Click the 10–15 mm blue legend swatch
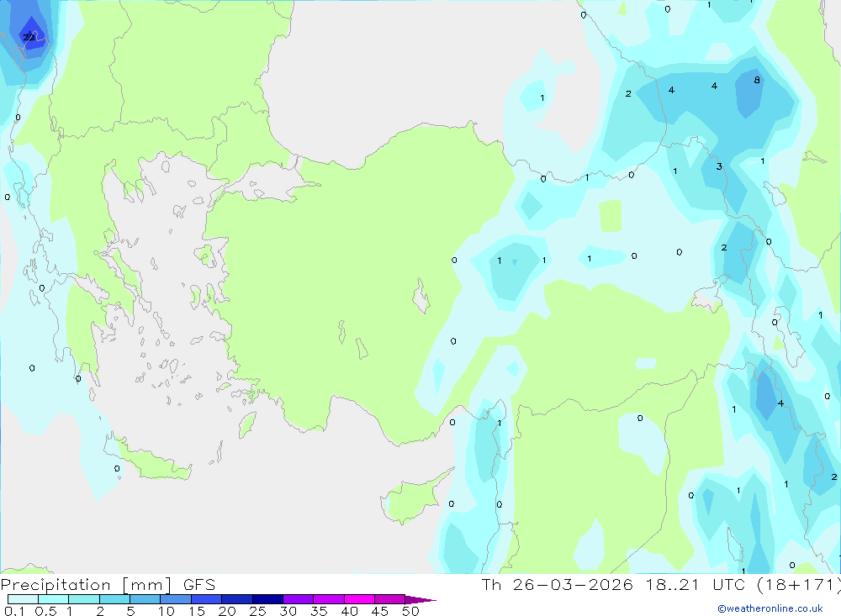 click(x=176, y=599)
